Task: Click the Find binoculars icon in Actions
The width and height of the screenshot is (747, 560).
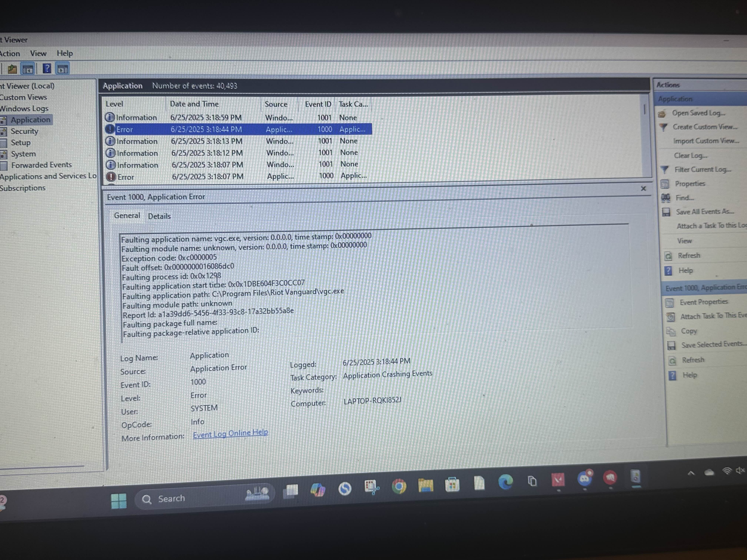Action: [665, 198]
